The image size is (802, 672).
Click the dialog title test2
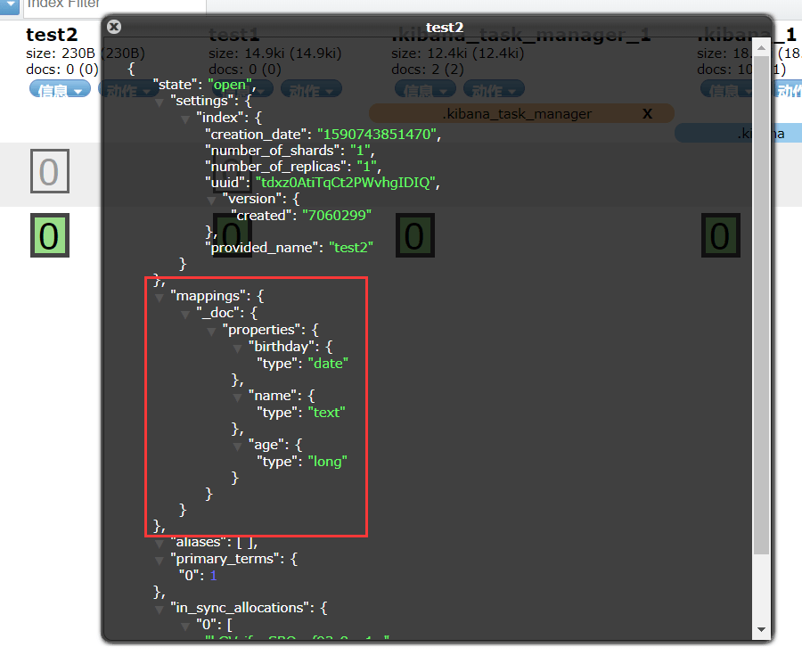pos(444,27)
